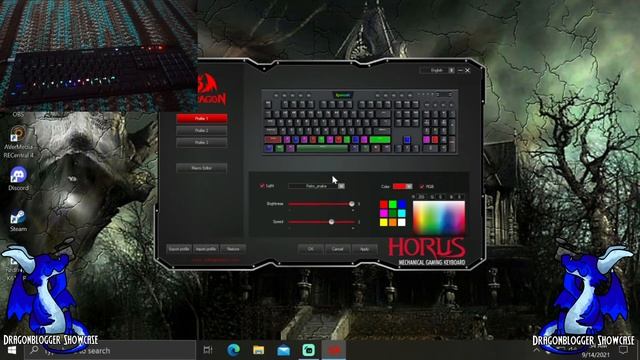The width and height of the screenshot is (640, 360).
Task: Open the Windows Start menu
Action: pyautogui.click(x=12, y=350)
